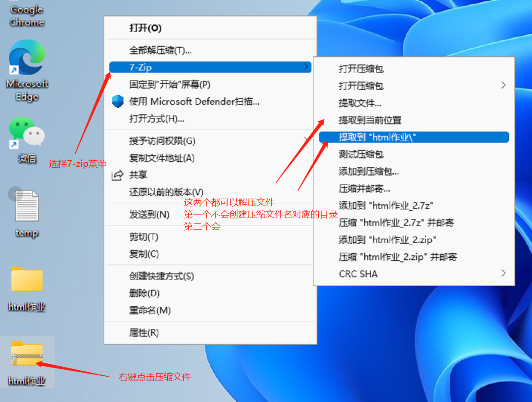Image resolution: width=532 pixels, height=402 pixels.
Task: Select 添加到 "html作业_2.zip" option
Action: click(x=387, y=239)
